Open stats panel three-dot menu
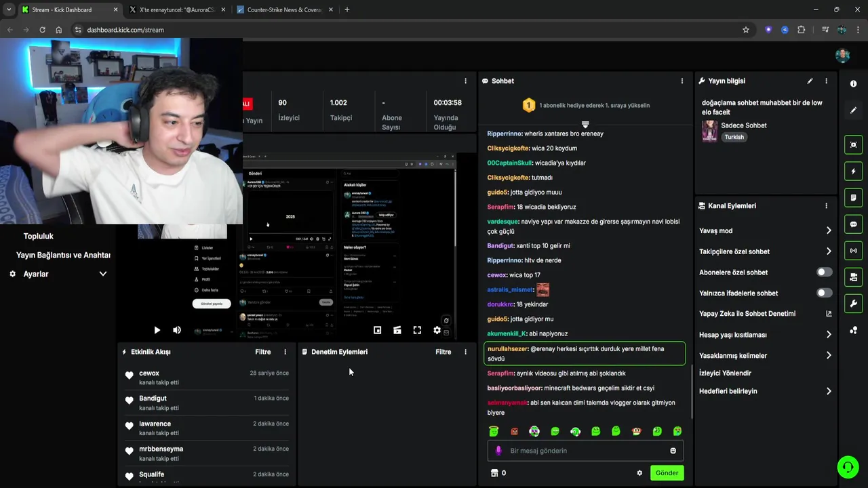Screen dimensions: 868x488 (x=465, y=81)
